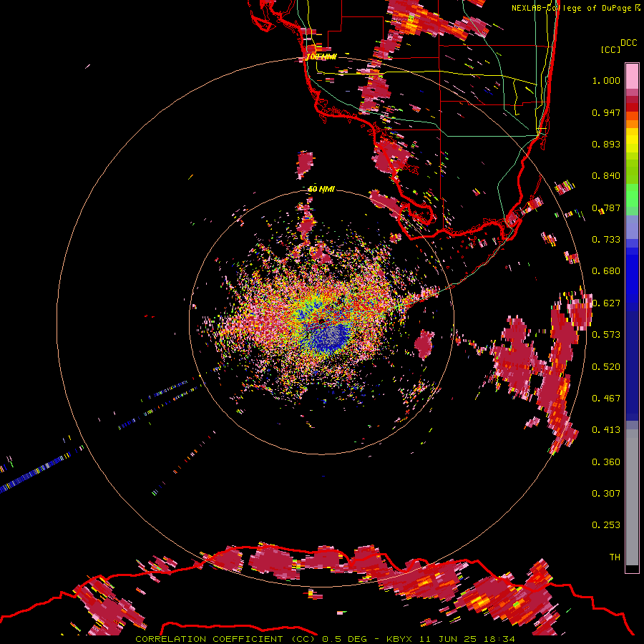Pick the gray segment near 0.307
644x644 pixels.
click(632, 497)
